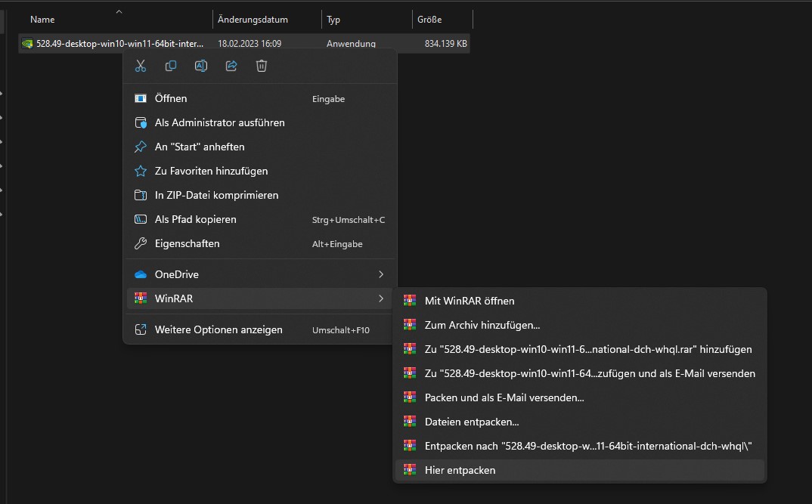812x504 pixels.
Task: Click the Delete trash icon
Action: 261,66
